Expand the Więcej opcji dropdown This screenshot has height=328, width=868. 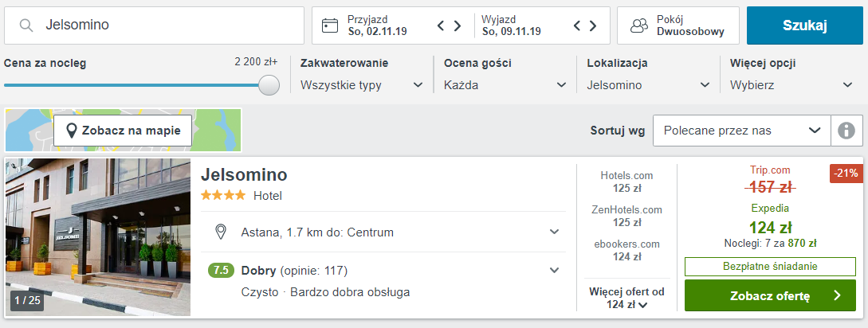[791, 85]
